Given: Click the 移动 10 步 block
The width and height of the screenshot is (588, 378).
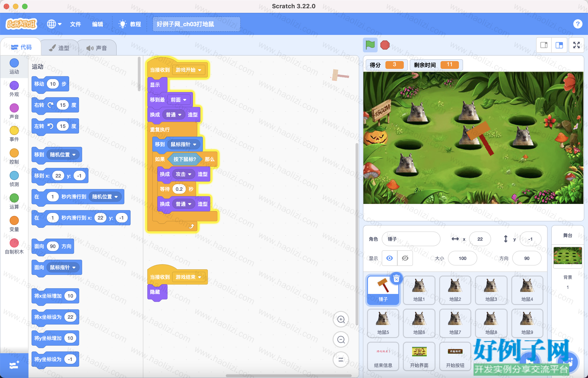Looking at the screenshot, I should click(50, 84).
